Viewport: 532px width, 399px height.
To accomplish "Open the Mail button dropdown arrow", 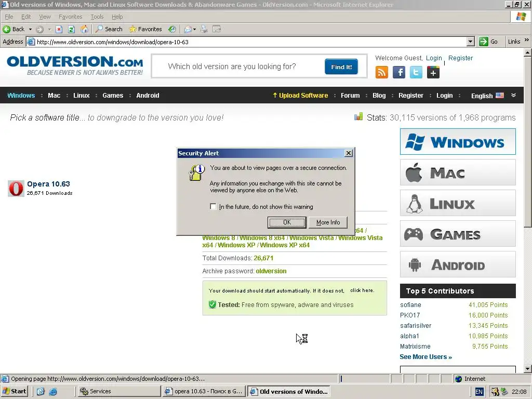I will click(x=194, y=29).
